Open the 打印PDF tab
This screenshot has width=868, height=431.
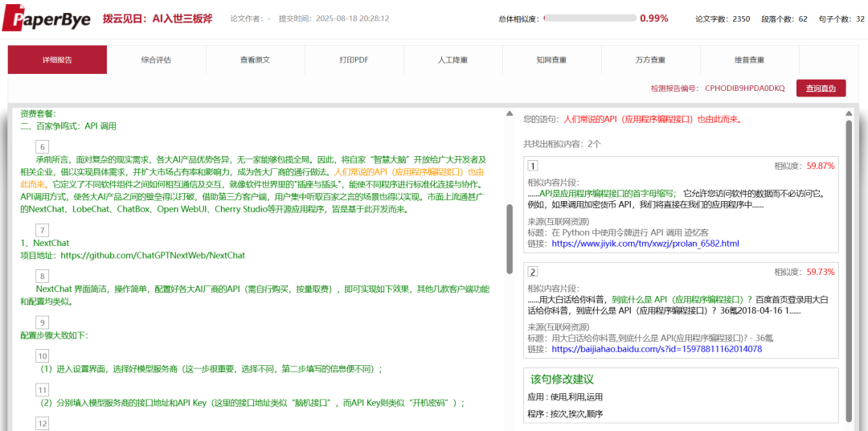click(x=354, y=60)
